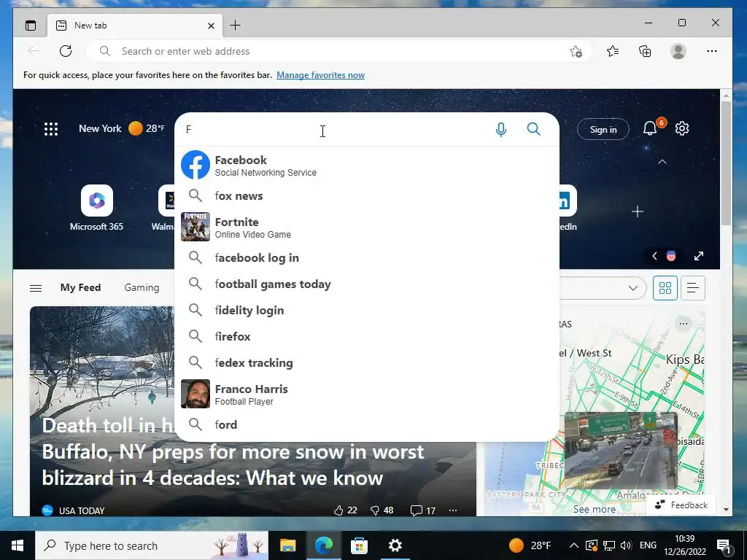Click the back navigation arrow
This screenshot has width=747, height=560.
tap(34, 51)
